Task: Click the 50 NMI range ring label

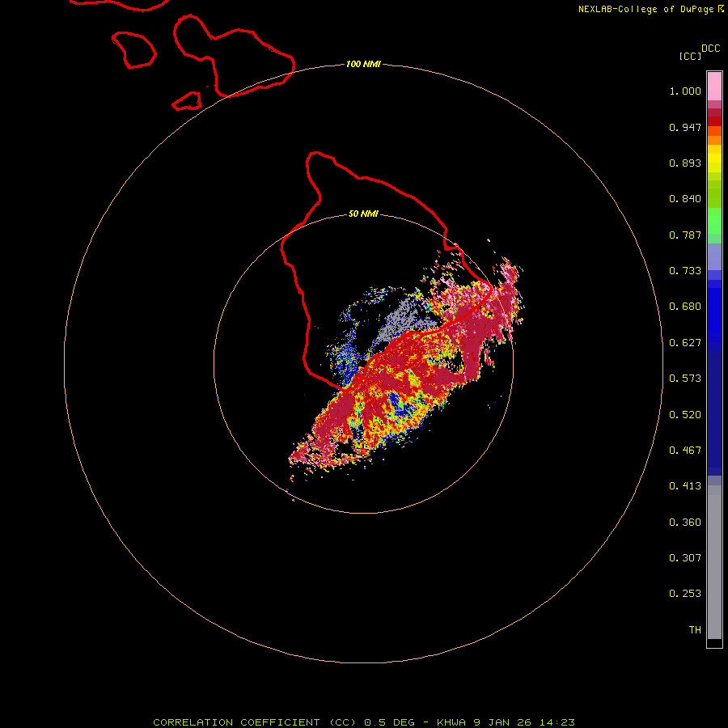Action: click(x=363, y=214)
